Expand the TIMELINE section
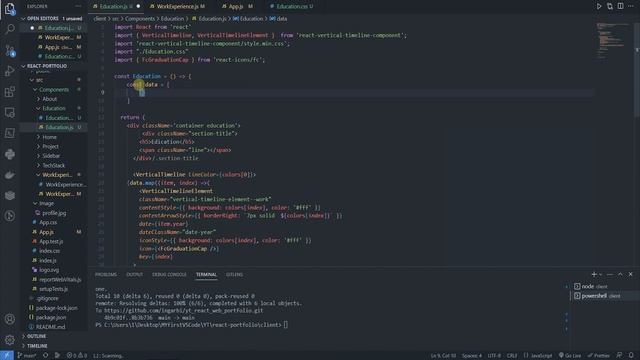The image size is (640, 360). (x=53, y=346)
